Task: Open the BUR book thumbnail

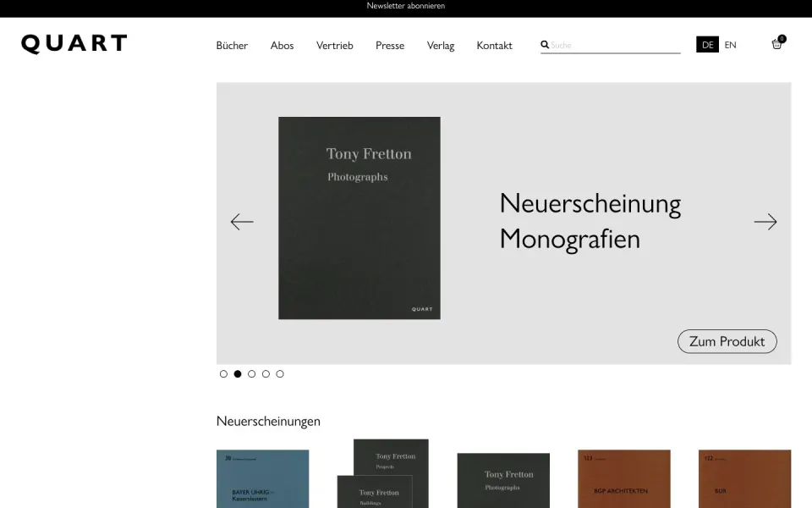Action: pyautogui.click(x=744, y=479)
